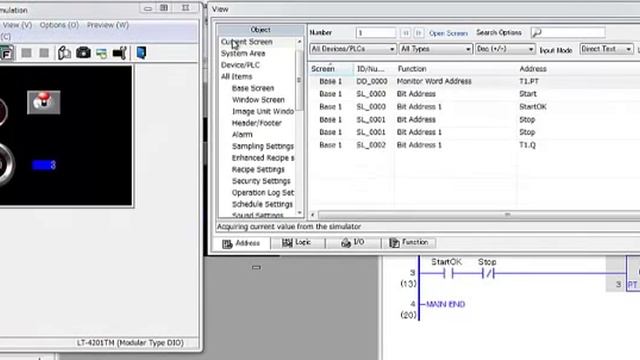Image resolution: width=640 pixels, height=360 pixels.
Task: Select Current Screen in Object list
Action: (247, 42)
